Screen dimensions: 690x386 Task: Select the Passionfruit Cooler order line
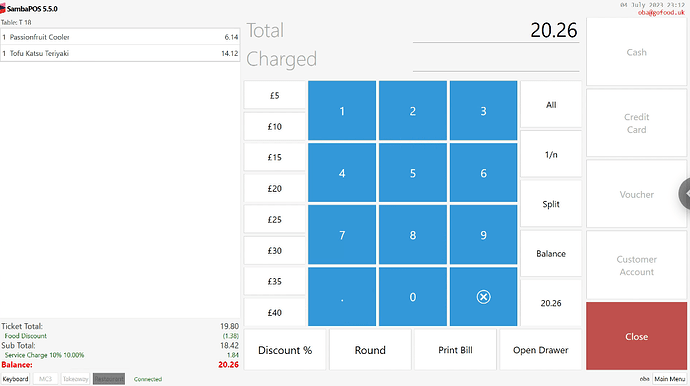tap(120, 37)
